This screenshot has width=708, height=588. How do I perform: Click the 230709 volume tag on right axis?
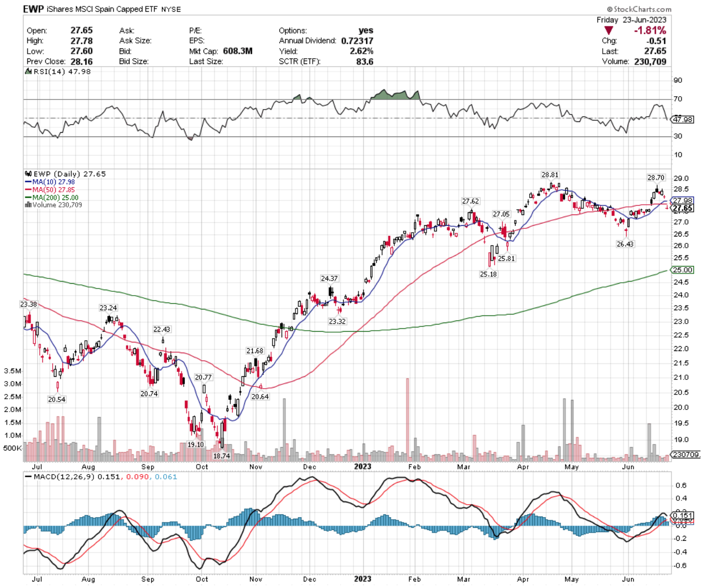tap(686, 455)
